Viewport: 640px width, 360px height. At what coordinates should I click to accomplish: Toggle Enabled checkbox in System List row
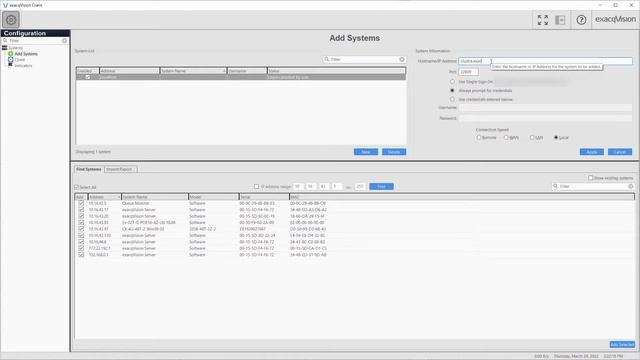point(87,77)
